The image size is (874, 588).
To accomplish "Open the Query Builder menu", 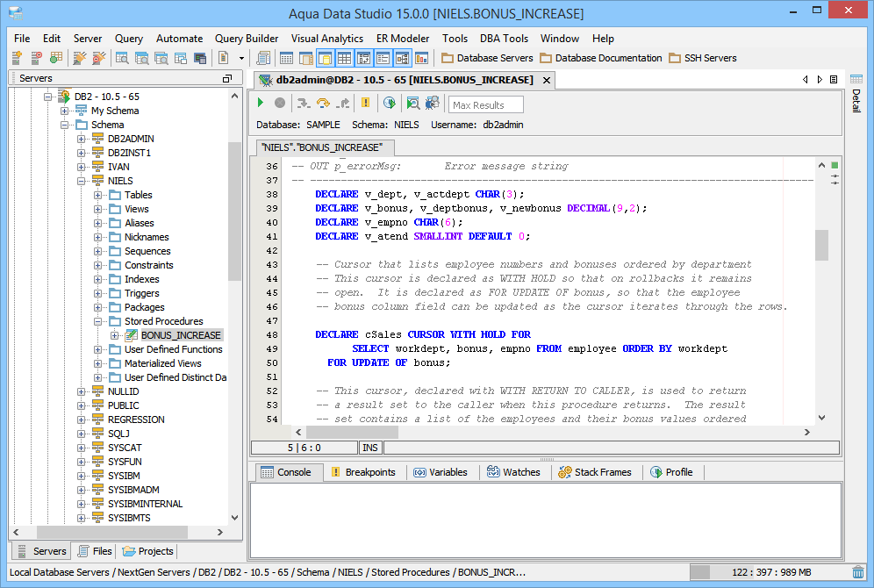I will click(x=247, y=39).
